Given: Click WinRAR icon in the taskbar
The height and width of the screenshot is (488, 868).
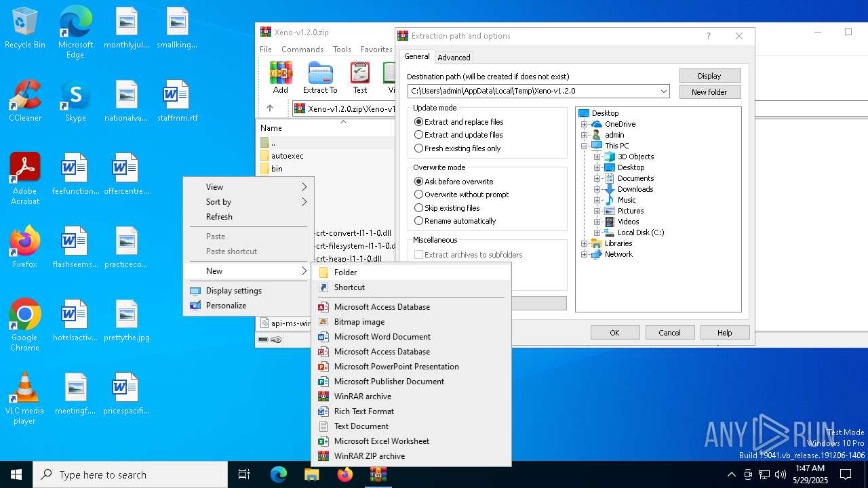Looking at the screenshot, I should [x=378, y=474].
